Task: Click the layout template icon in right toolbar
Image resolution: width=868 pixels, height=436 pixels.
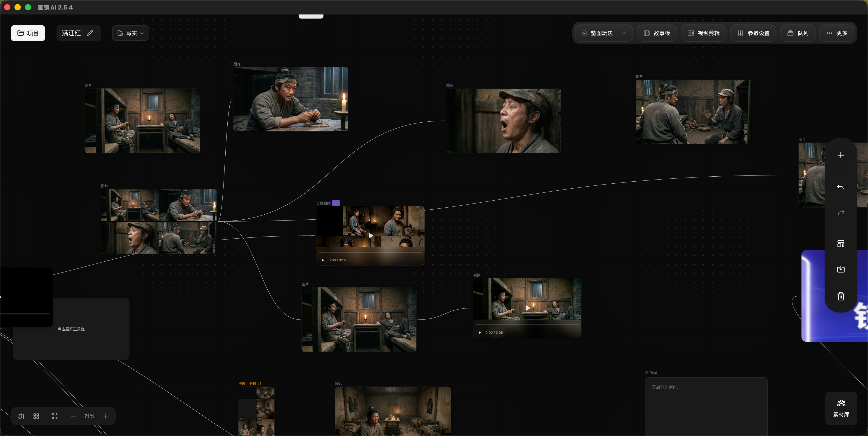Action: (840, 244)
